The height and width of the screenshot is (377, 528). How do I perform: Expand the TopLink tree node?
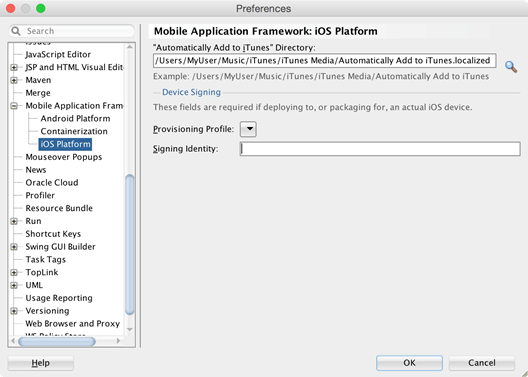pos(14,272)
